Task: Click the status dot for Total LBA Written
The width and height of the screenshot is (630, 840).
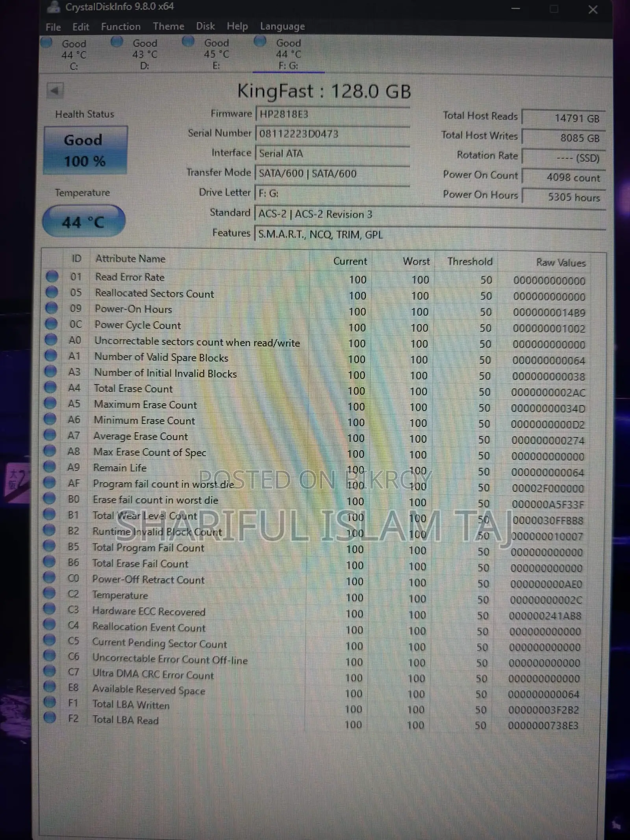Action: point(50,702)
